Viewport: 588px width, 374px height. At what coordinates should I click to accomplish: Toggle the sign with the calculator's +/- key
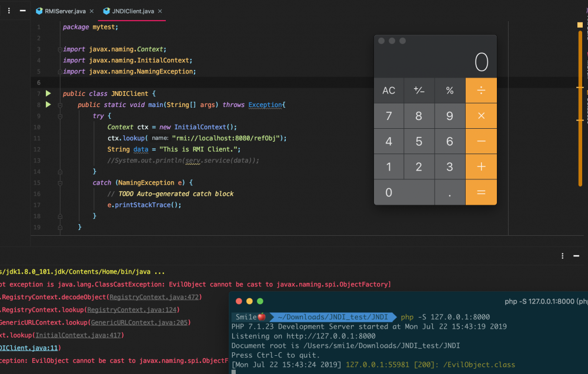[419, 91]
